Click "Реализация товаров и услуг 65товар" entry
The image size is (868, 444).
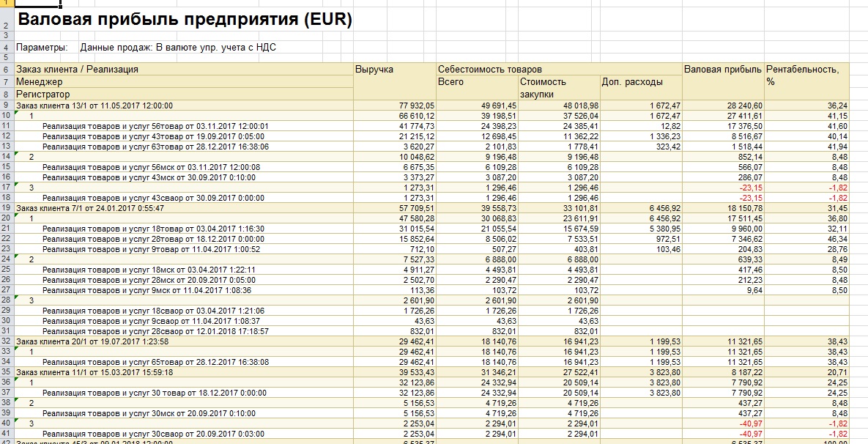coord(155,362)
